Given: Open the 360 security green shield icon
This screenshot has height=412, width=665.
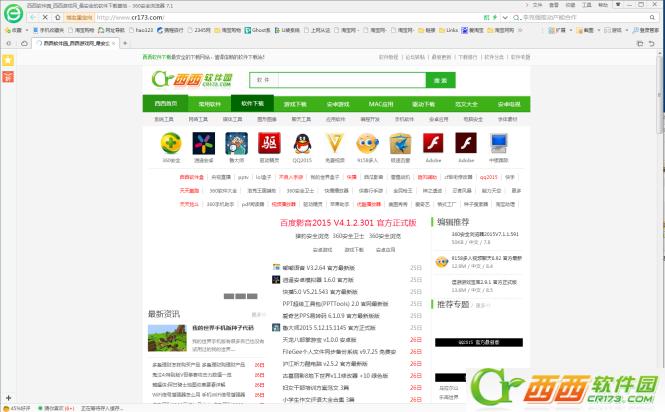Looking at the screenshot, I should tap(171, 143).
